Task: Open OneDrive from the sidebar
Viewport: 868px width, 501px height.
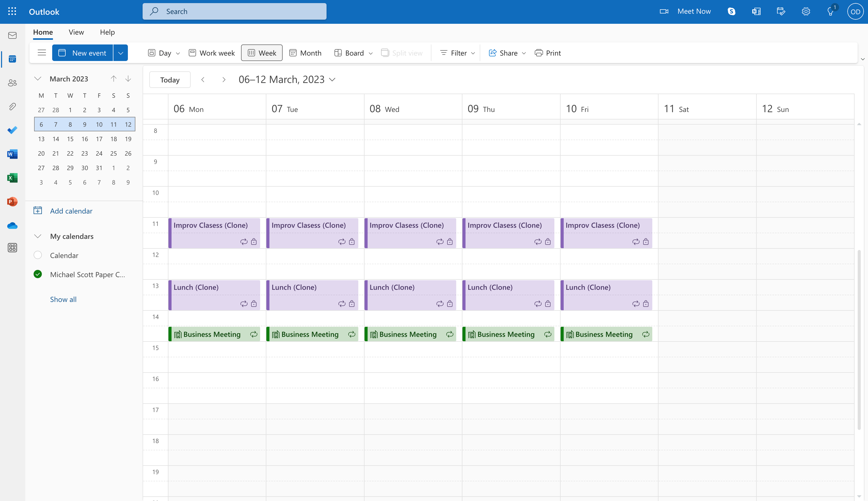Action: 12,225
